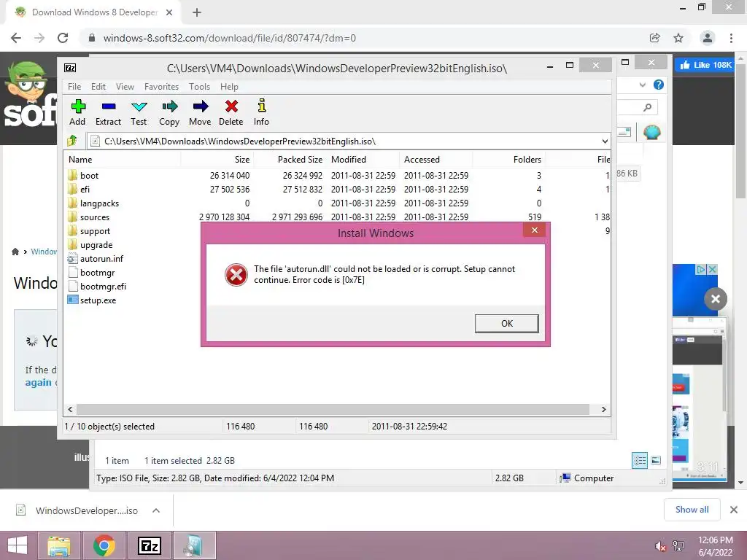Open the Tools menu
Viewport: 747px width, 560px height.
tap(199, 87)
